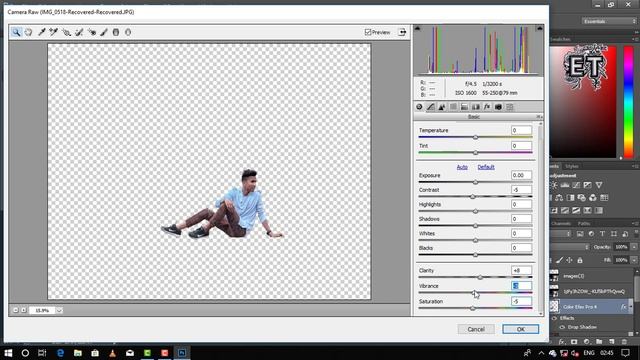
Task: Open Microsoft Edge from the taskbar
Action: 60,353
